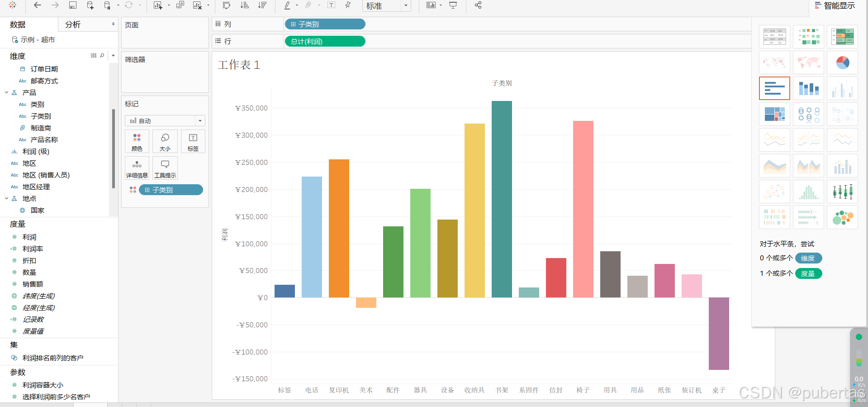Select the box-and-whisker plot in Show Me
This screenshot has height=407, width=868.
842,191
